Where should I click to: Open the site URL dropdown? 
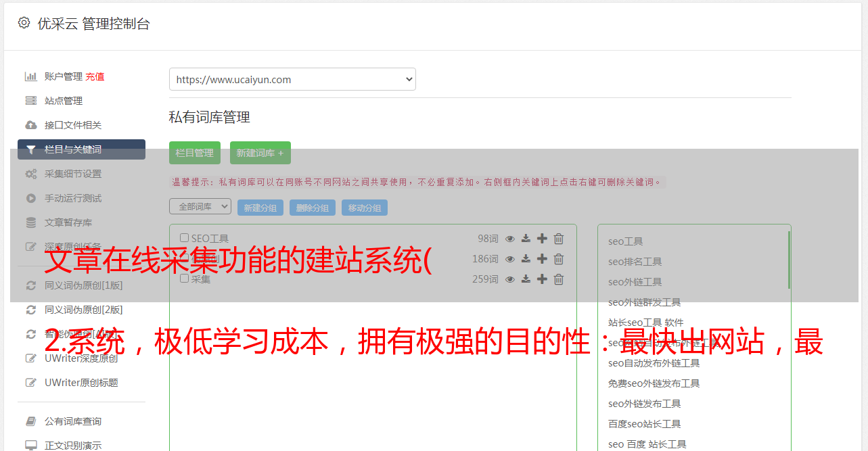click(x=292, y=79)
